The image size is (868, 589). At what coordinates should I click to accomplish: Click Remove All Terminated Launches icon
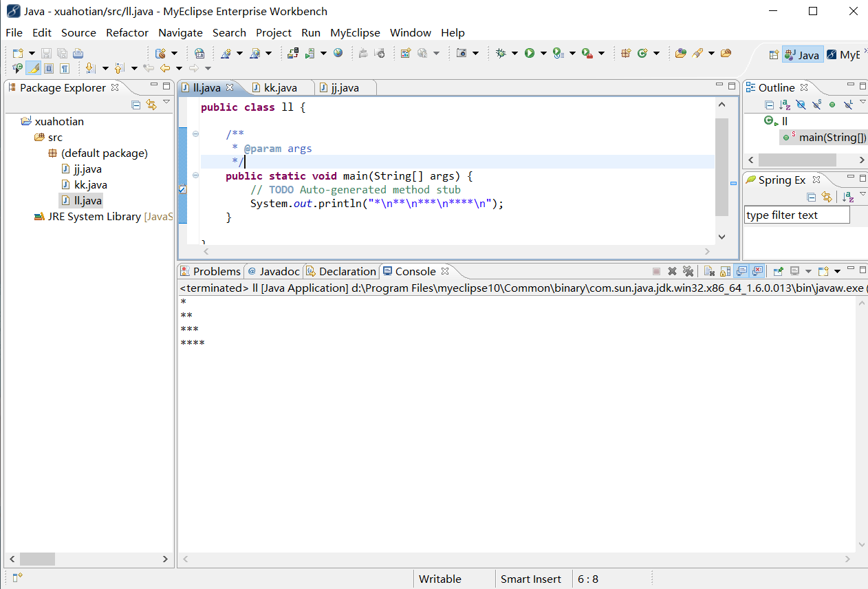[688, 271]
